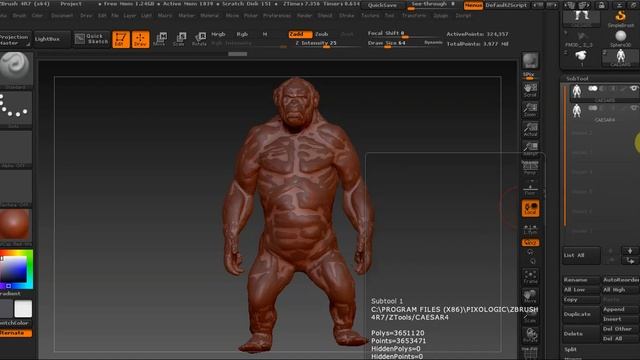Select the CAESAR5 tool thumbnail

coord(620,58)
